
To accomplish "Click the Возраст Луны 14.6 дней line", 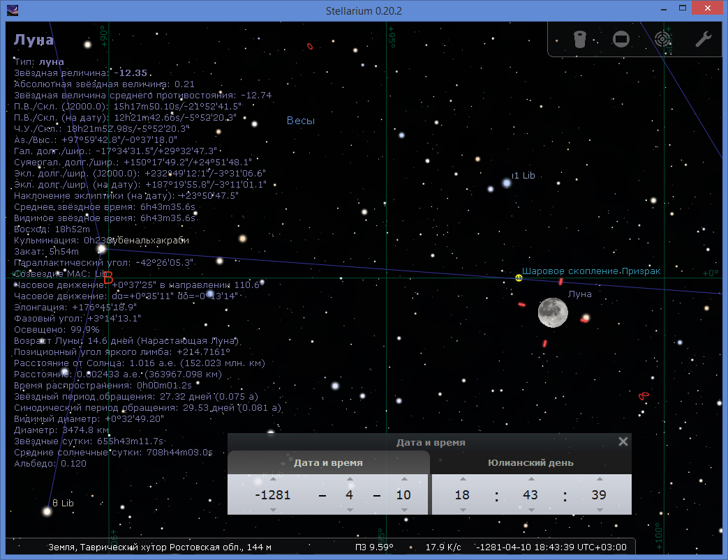I will 126,340.
